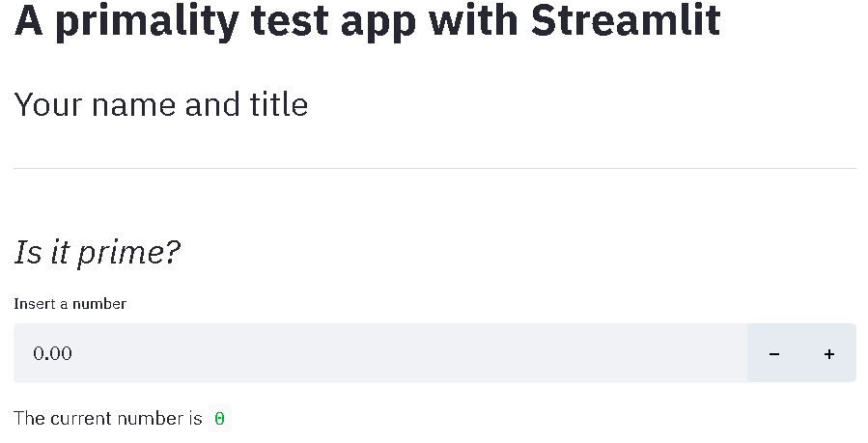The height and width of the screenshot is (443, 868).
Task: Click the green 0 code value
Action: click(219, 419)
